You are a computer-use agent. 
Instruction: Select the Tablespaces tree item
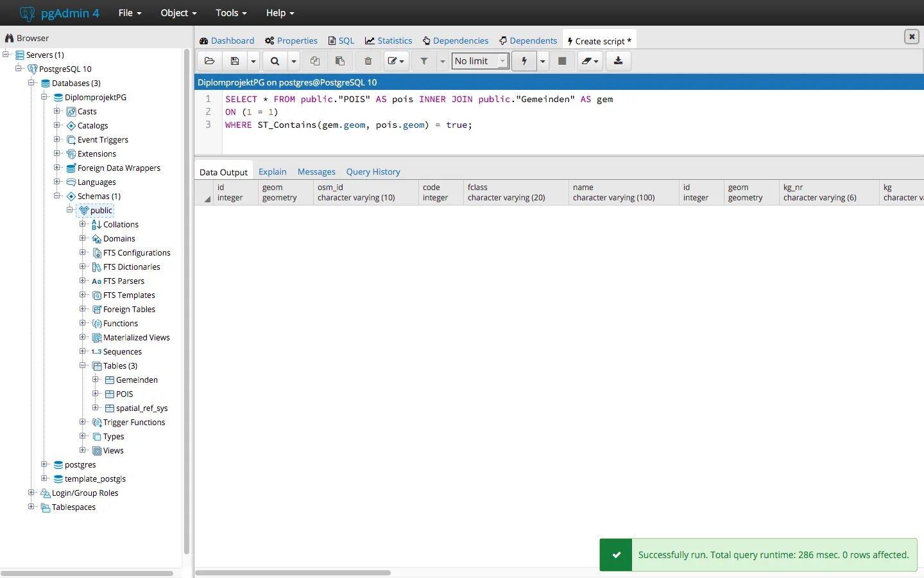(x=74, y=507)
